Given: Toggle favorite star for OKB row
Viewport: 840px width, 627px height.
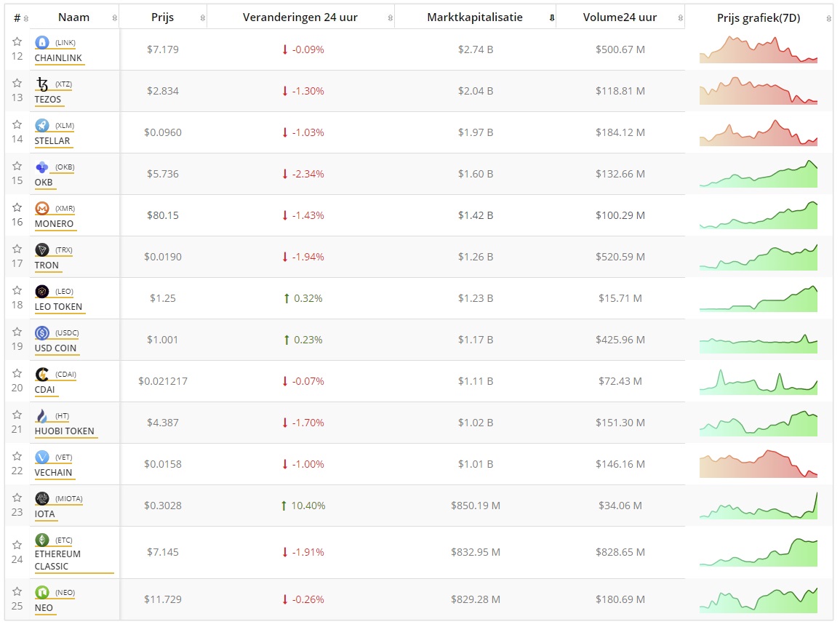Looking at the screenshot, I should (x=17, y=167).
